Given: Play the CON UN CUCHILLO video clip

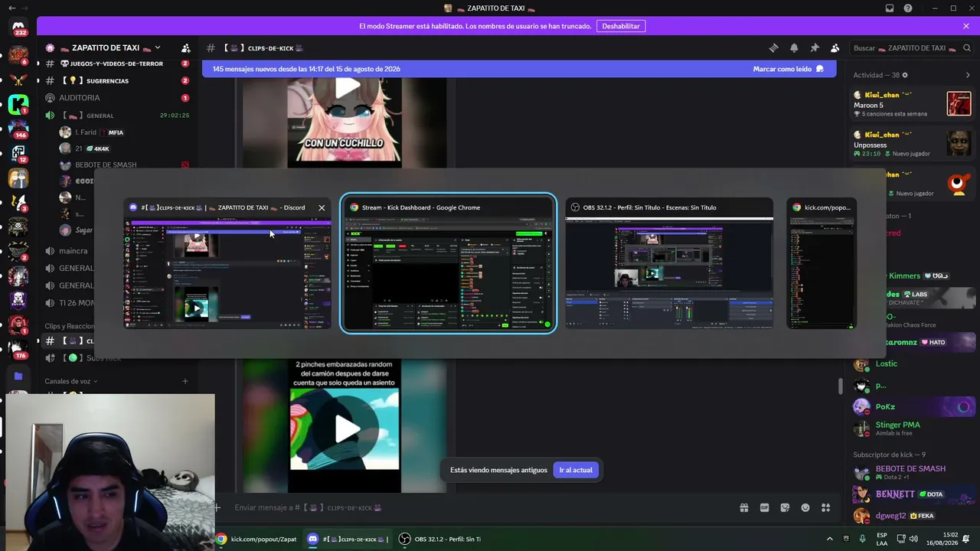Looking at the screenshot, I should click(346, 87).
